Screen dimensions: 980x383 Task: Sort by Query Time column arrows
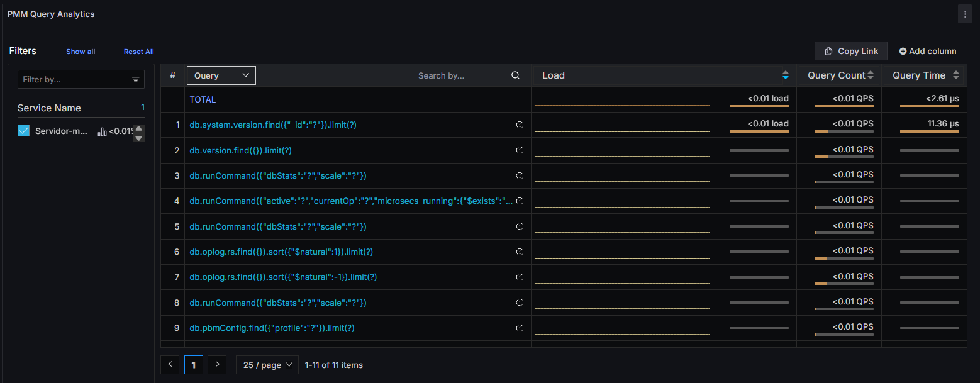coord(955,75)
